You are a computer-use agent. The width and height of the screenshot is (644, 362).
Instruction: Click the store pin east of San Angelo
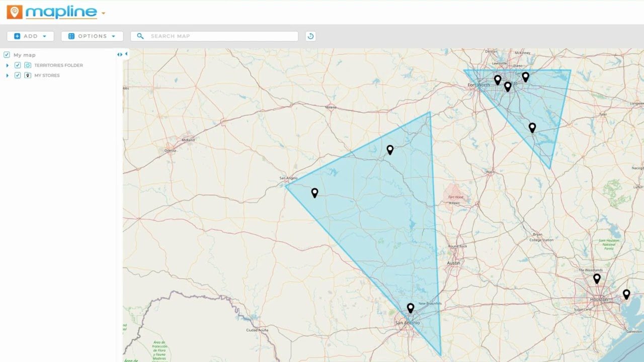[x=314, y=192]
